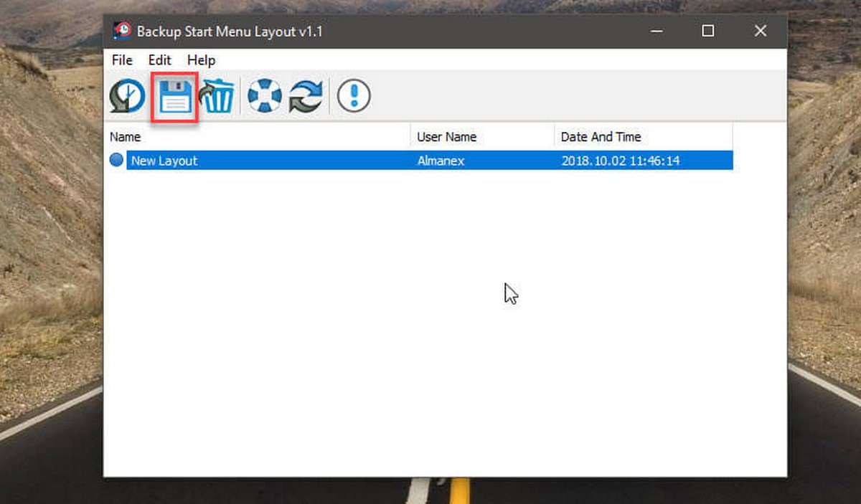Image resolution: width=861 pixels, height=504 pixels.
Task: Click the exclamation mark info icon
Action: pos(354,96)
